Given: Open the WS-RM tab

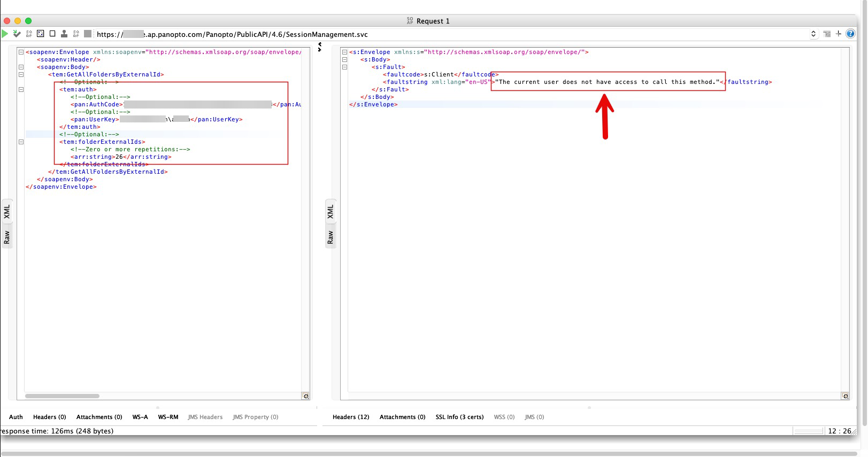Looking at the screenshot, I should click(x=168, y=417).
